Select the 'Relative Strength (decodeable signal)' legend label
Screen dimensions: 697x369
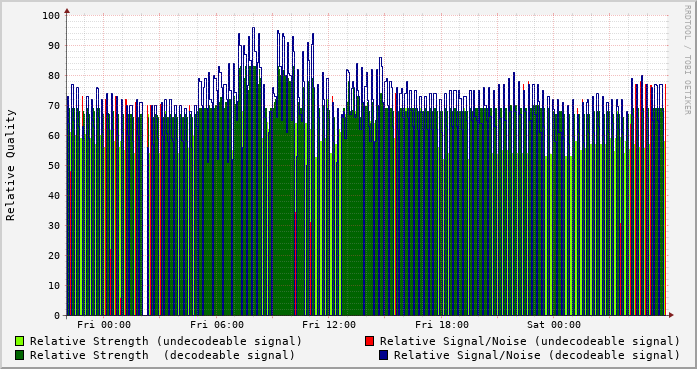(163, 355)
